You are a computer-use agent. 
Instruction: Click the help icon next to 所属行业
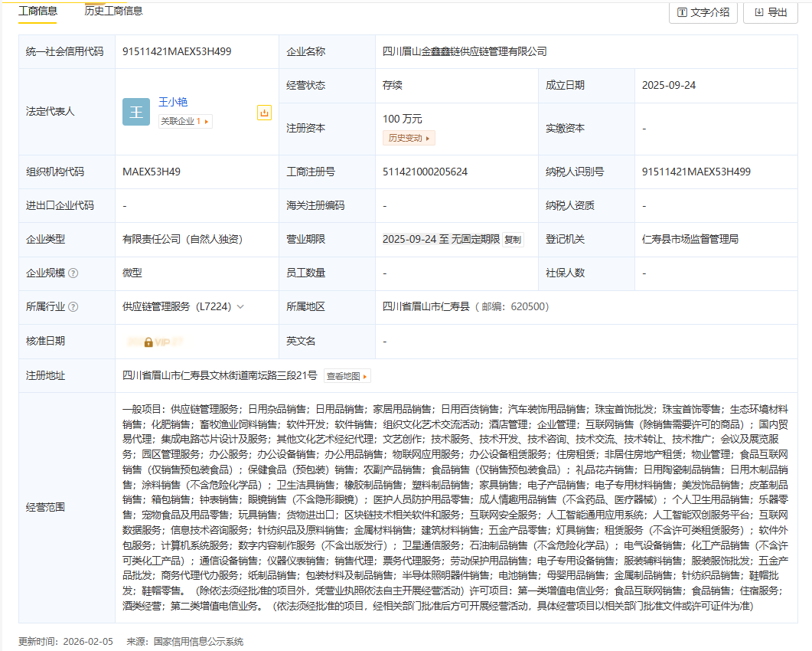(73, 307)
